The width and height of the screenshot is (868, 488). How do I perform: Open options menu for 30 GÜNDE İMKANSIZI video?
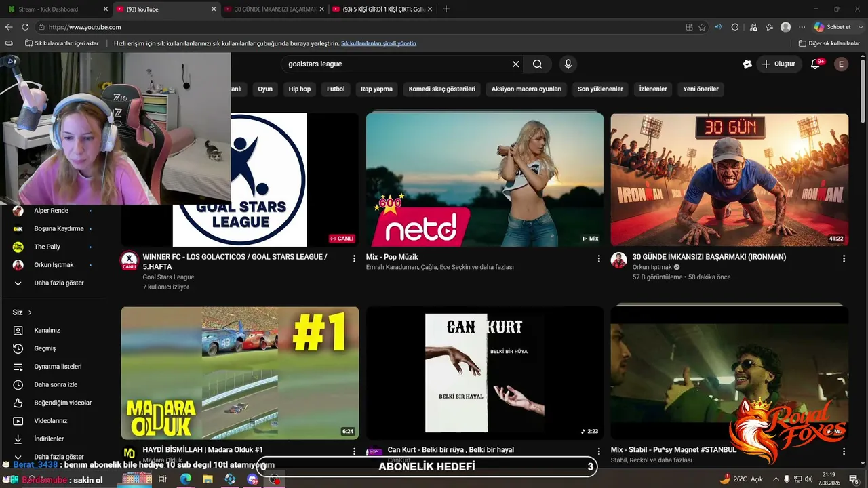[844, 258]
